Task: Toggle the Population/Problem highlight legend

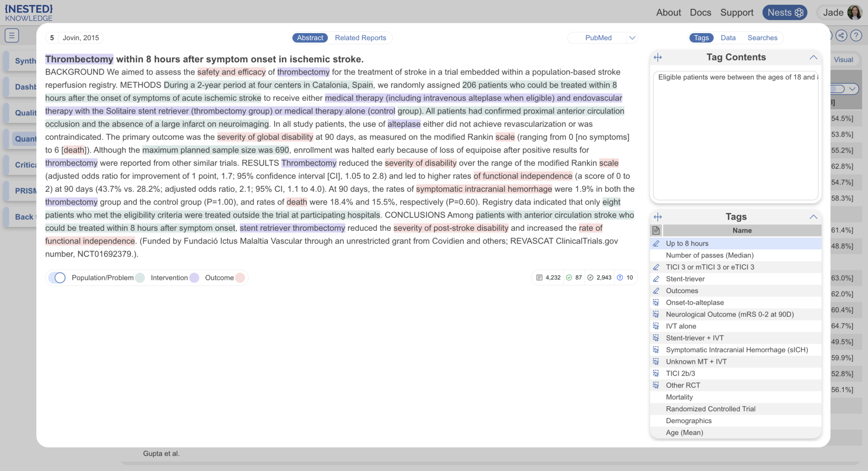Action: pos(59,277)
